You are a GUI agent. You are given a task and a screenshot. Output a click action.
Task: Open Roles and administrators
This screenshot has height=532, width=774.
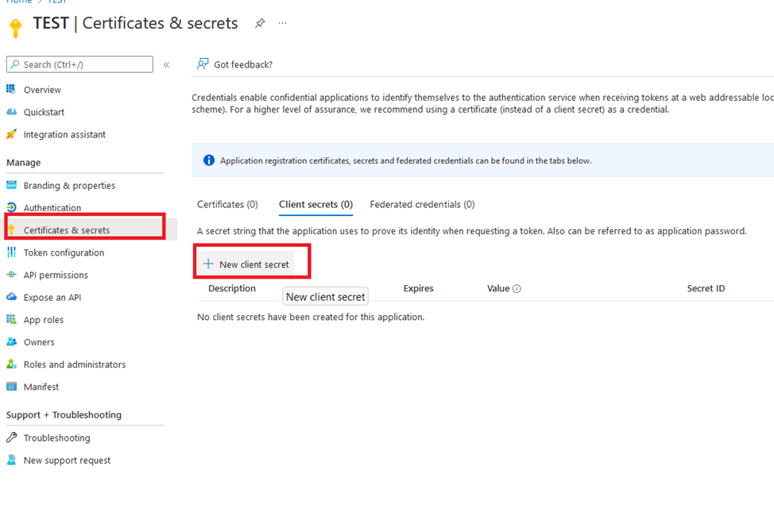(75, 364)
